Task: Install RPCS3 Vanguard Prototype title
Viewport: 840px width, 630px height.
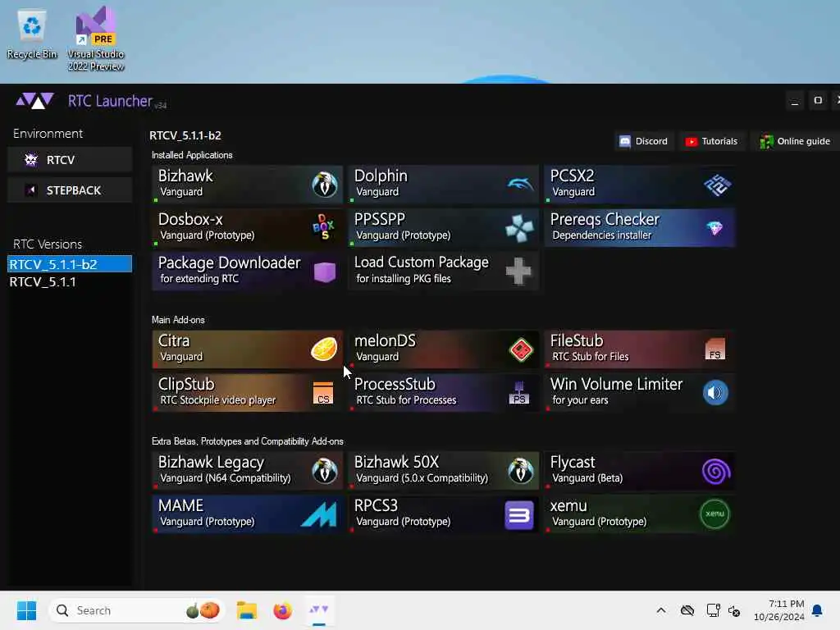Action: pyautogui.click(x=376, y=505)
